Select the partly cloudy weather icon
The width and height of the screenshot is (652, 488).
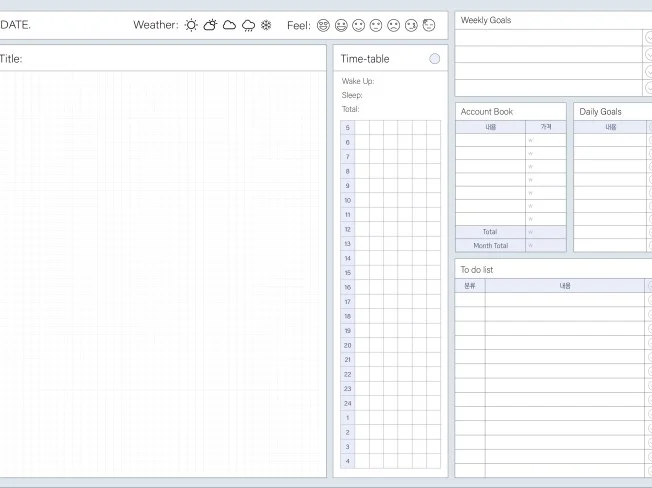click(x=210, y=25)
